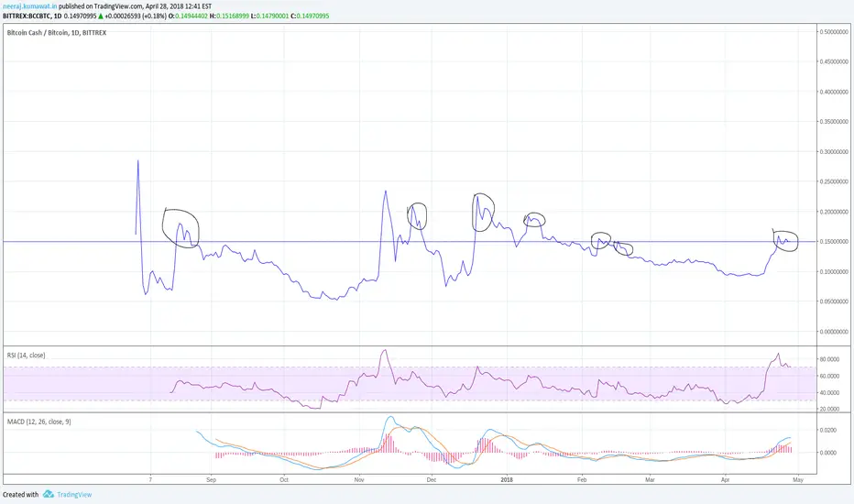Image resolution: width=854 pixels, height=504 pixels.
Task: Click the Dec label on time axis
Action: [x=432, y=479]
